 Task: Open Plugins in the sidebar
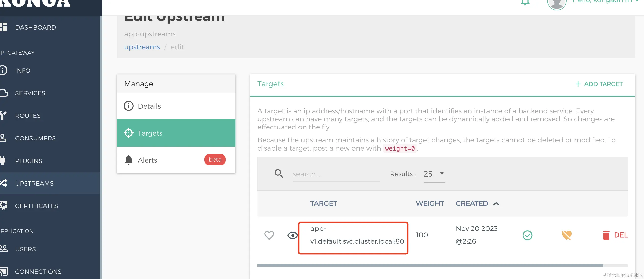coord(28,161)
